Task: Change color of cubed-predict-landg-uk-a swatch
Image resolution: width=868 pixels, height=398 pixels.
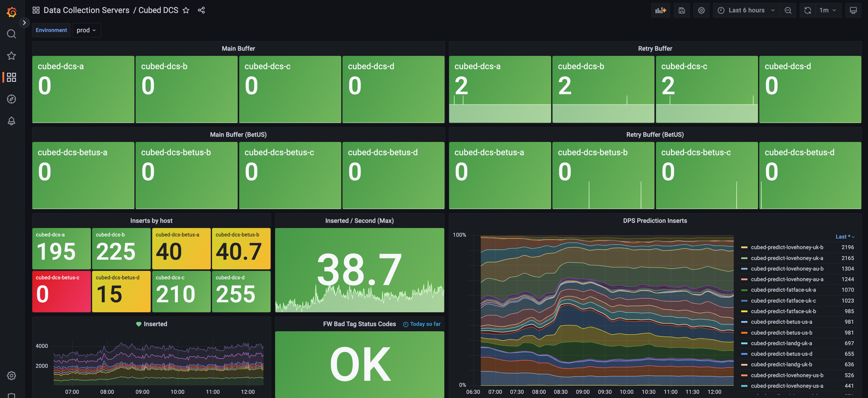Action: coord(744,343)
